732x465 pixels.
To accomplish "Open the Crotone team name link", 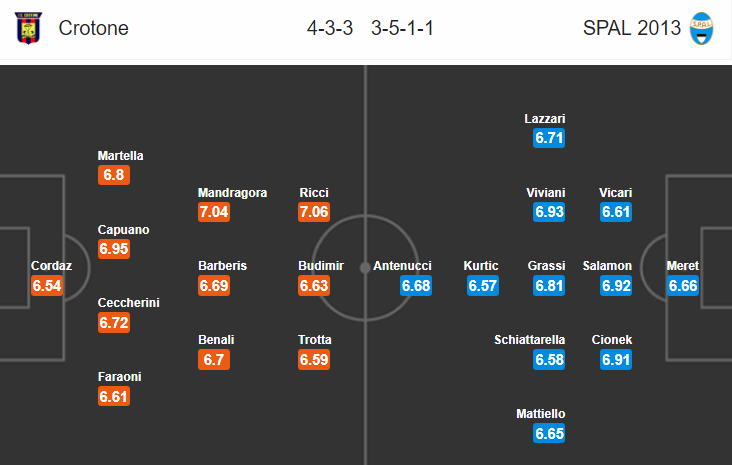I will (93, 28).
